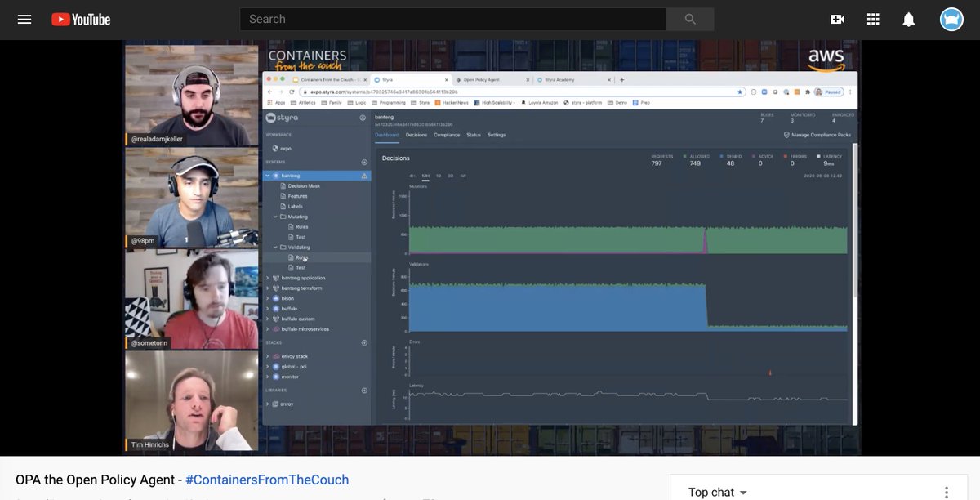Viewport: 980px width, 500px height.
Task: Expand the bison system
Action: 268,298
